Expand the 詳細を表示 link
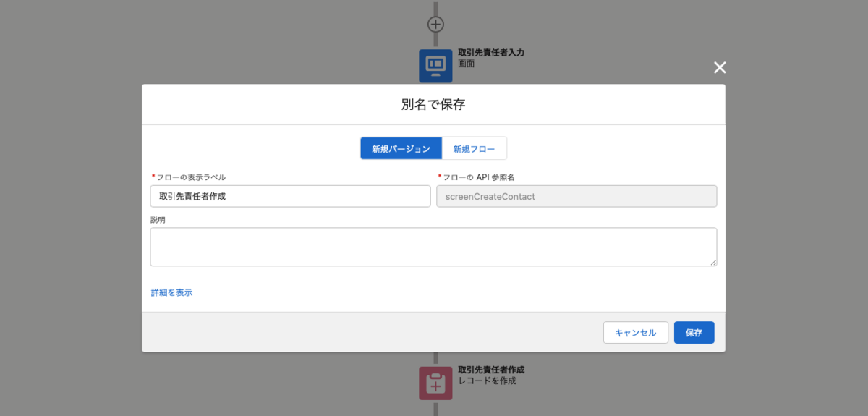Viewport: 868px width, 416px height. pyautogui.click(x=171, y=292)
